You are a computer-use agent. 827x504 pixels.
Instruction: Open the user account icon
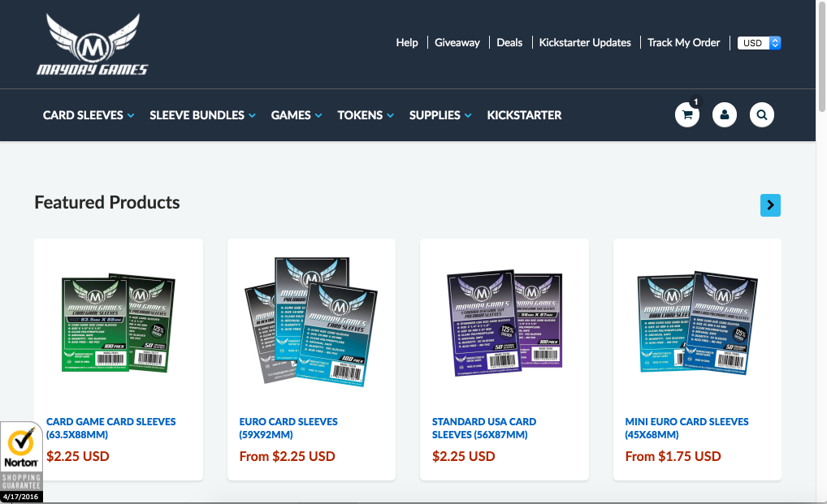point(725,114)
